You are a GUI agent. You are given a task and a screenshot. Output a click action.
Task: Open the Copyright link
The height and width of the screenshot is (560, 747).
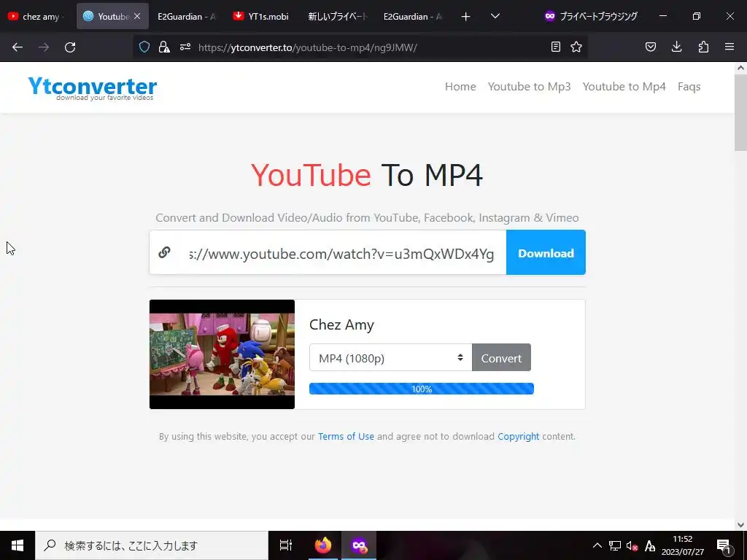pyautogui.click(x=519, y=436)
